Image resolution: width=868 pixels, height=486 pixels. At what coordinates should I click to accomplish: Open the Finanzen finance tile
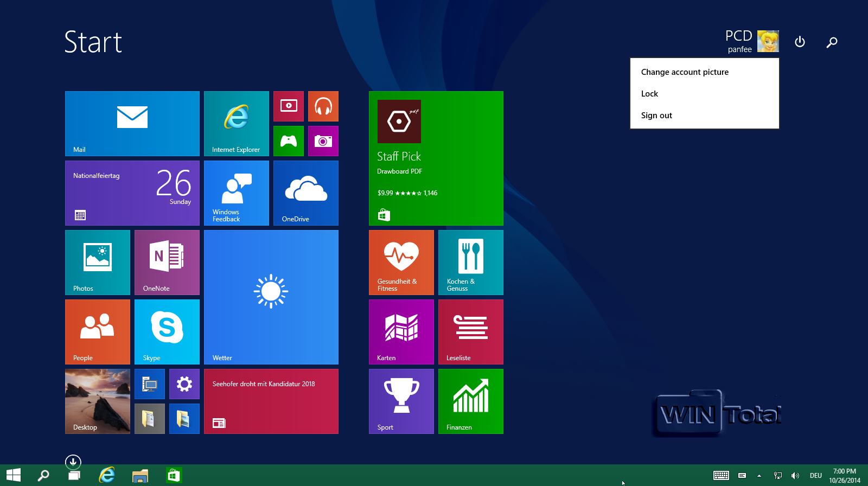pos(471,401)
